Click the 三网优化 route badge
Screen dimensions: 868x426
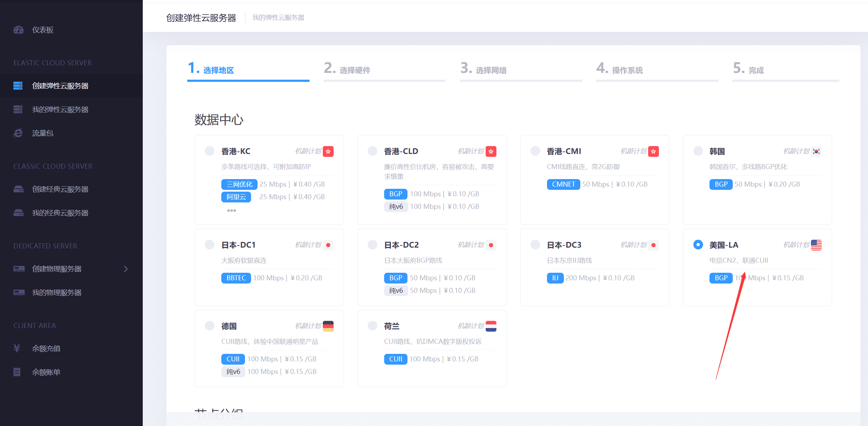[239, 184]
